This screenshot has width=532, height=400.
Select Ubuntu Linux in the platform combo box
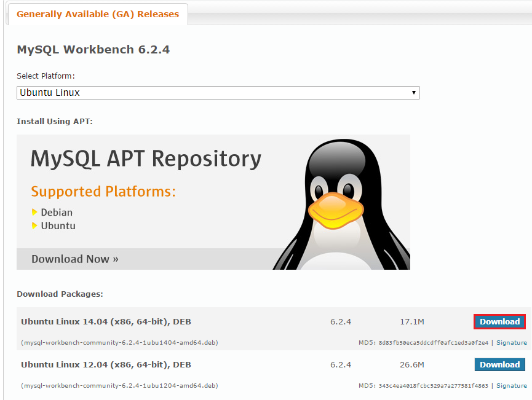tap(218, 92)
